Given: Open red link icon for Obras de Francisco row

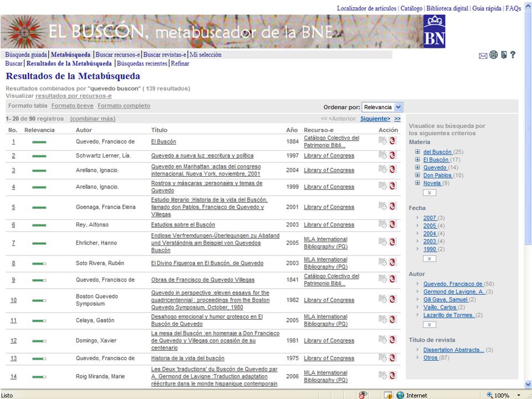Looking at the screenshot, I should click(x=392, y=279).
